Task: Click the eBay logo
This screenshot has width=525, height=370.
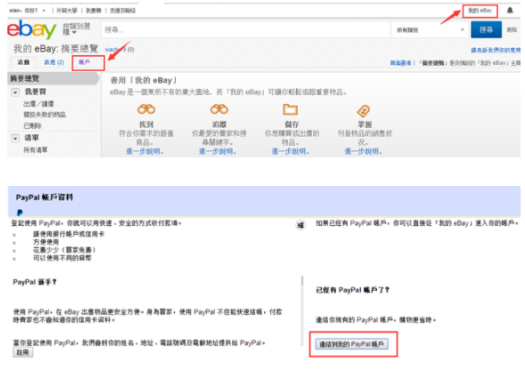Action: pos(32,29)
